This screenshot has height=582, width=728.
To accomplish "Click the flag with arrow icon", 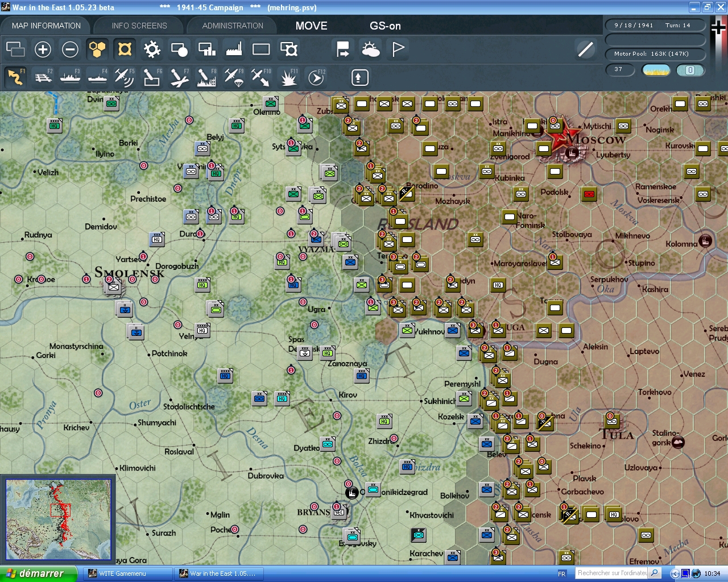I will 343,49.
